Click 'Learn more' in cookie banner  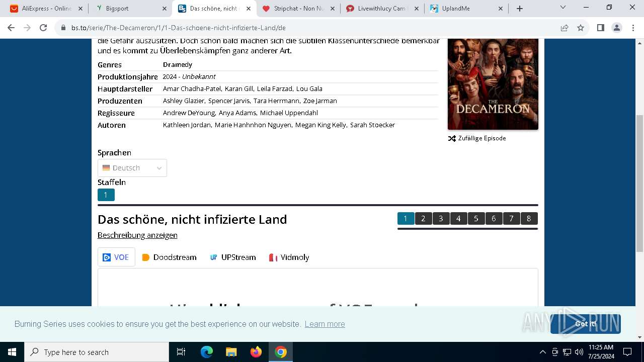click(x=325, y=324)
